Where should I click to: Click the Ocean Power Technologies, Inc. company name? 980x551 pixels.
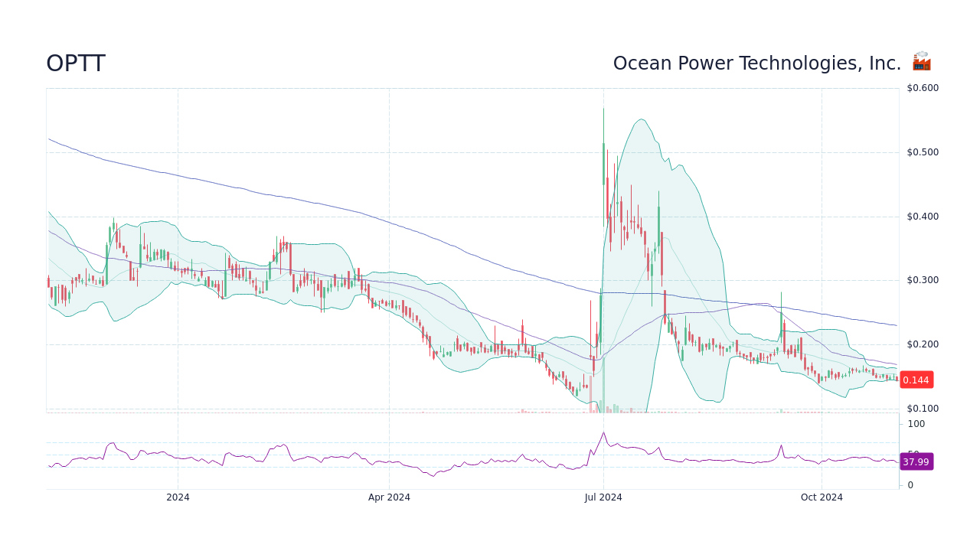pyautogui.click(x=757, y=64)
